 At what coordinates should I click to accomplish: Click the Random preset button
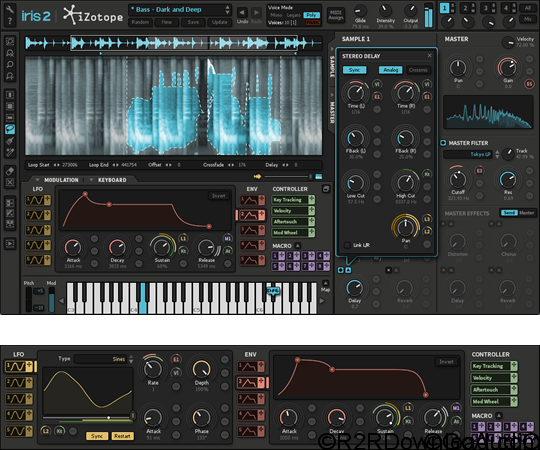(140, 22)
